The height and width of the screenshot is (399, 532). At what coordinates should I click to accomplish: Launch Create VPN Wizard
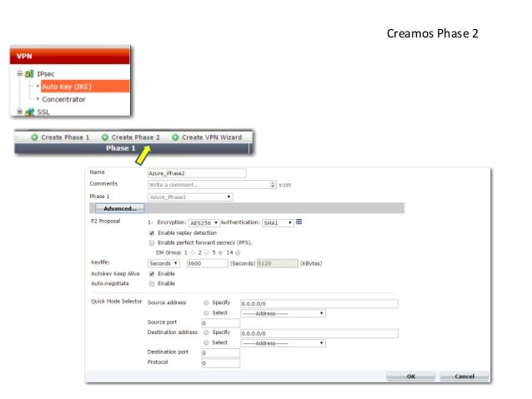pos(207,137)
